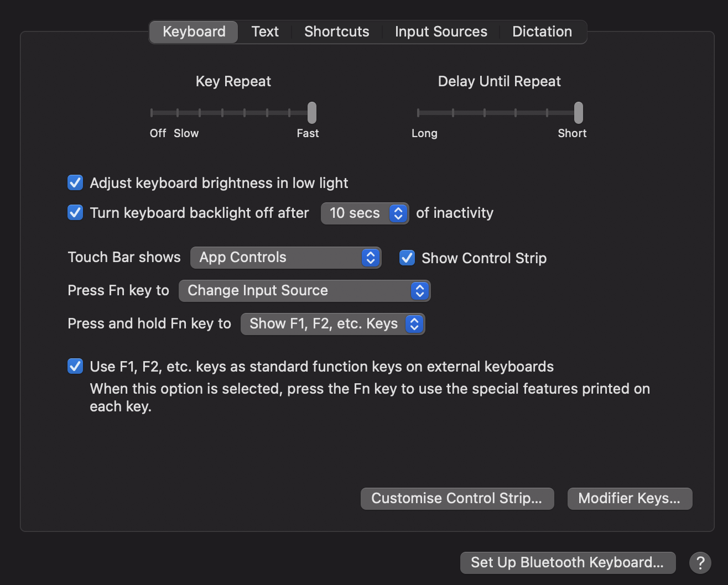The width and height of the screenshot is (728, 585).
Task: Open the help question mark button
Action: 700,562
